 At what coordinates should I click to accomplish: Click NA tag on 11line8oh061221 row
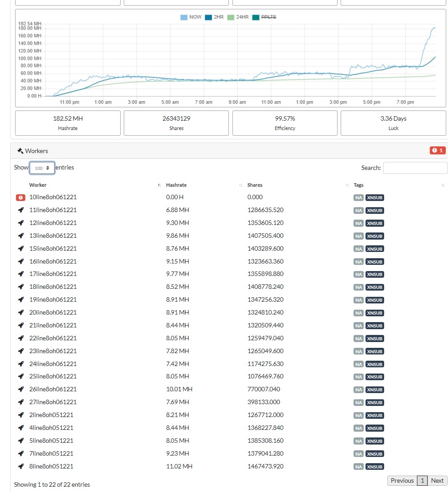358,211
